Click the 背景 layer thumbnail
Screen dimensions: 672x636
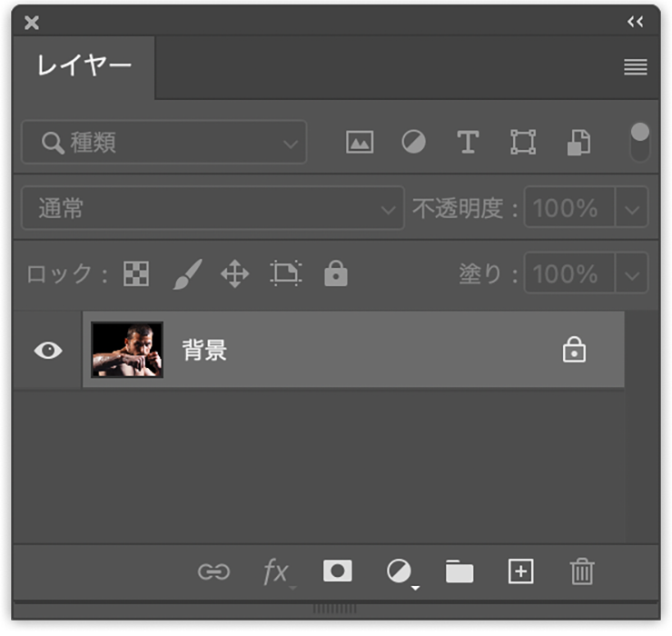coord(127,350)
